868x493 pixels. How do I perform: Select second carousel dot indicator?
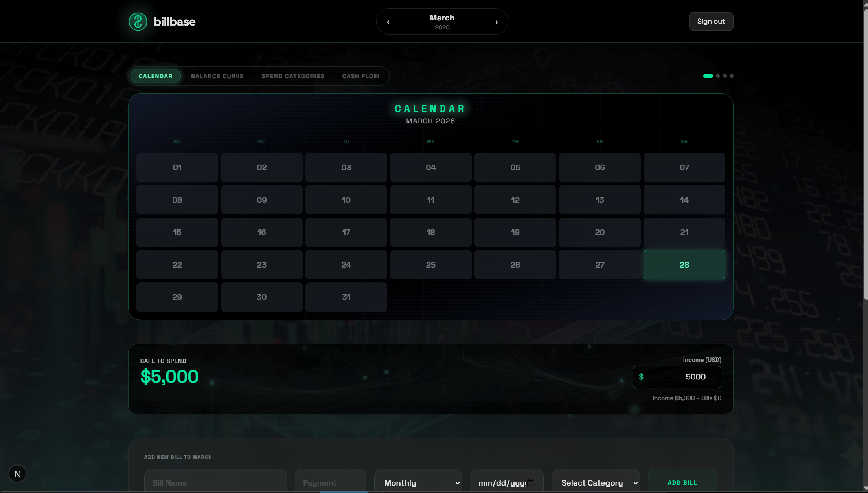718,76
